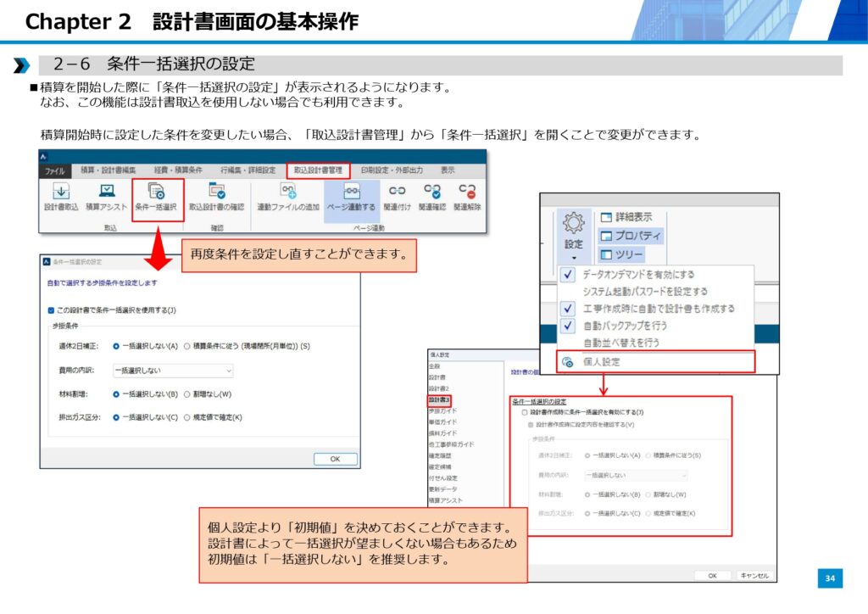Screen dimensions: 868x614
Task: Uncheck この設計書で条件一括選択を使用する checkbox
Action: click(51, 310)
